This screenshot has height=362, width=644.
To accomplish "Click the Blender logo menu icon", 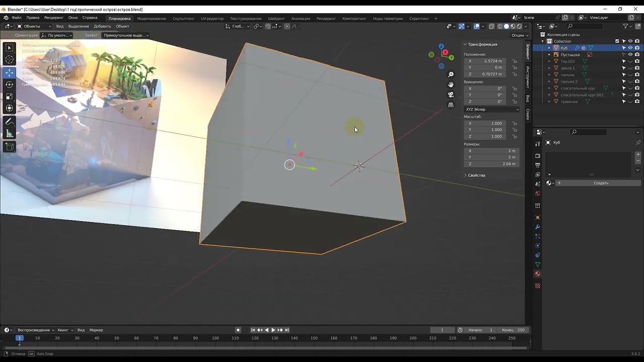I will click(6, 18).
